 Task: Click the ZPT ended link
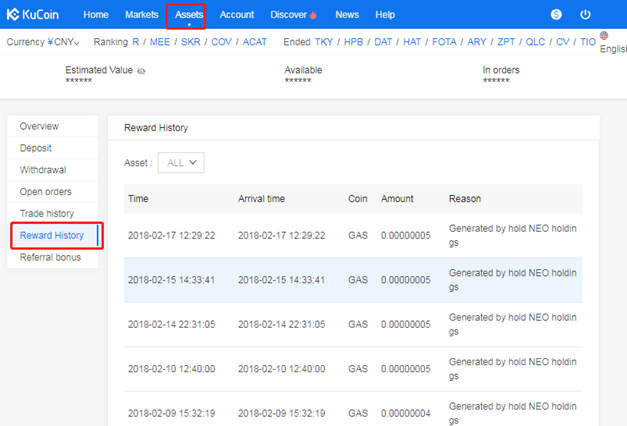[506, 42]
